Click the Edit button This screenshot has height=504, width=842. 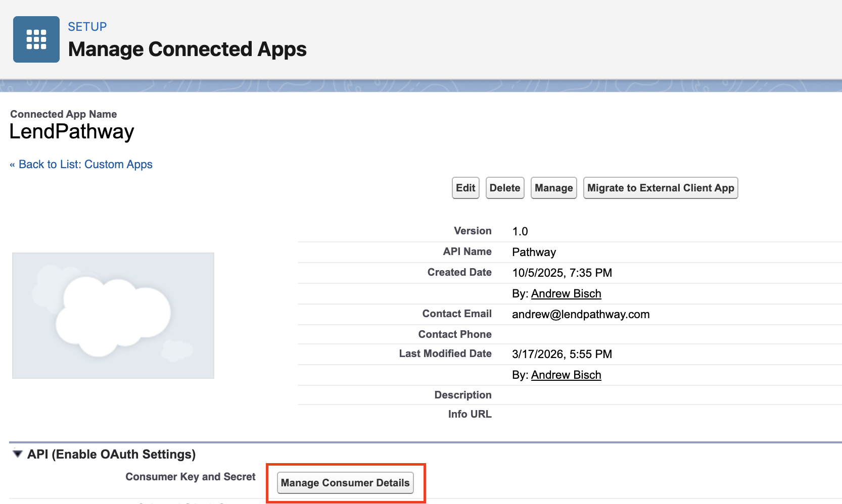point(465,188)
